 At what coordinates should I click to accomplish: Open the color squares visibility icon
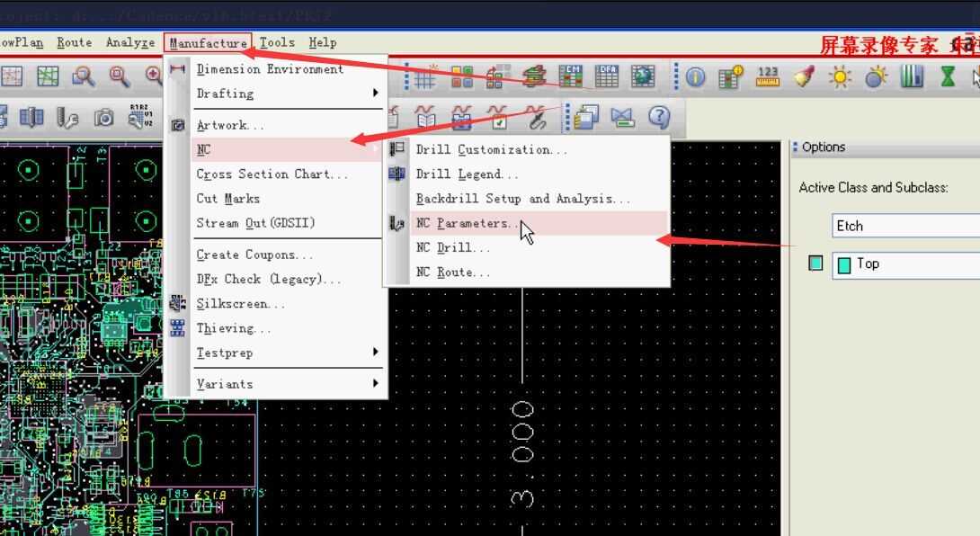point(462,77)
